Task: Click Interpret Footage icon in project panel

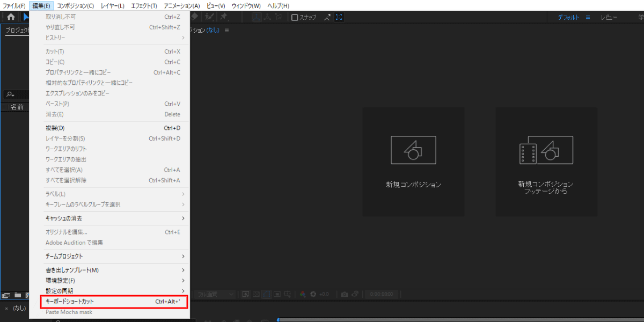Action: [6, 295]
